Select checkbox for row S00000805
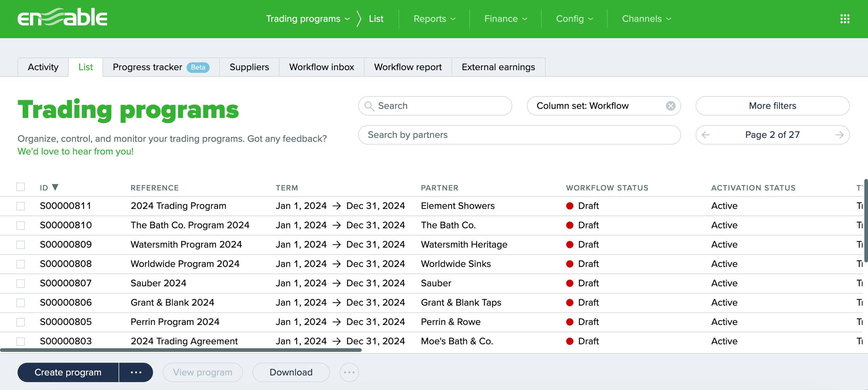 [21, 322]
